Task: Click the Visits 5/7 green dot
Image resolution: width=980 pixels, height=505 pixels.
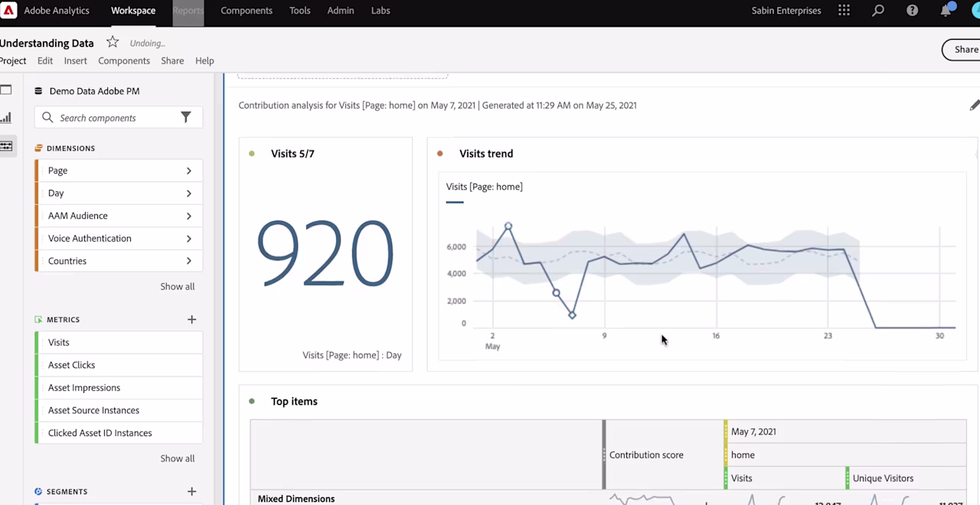Action: pos(252,154)
